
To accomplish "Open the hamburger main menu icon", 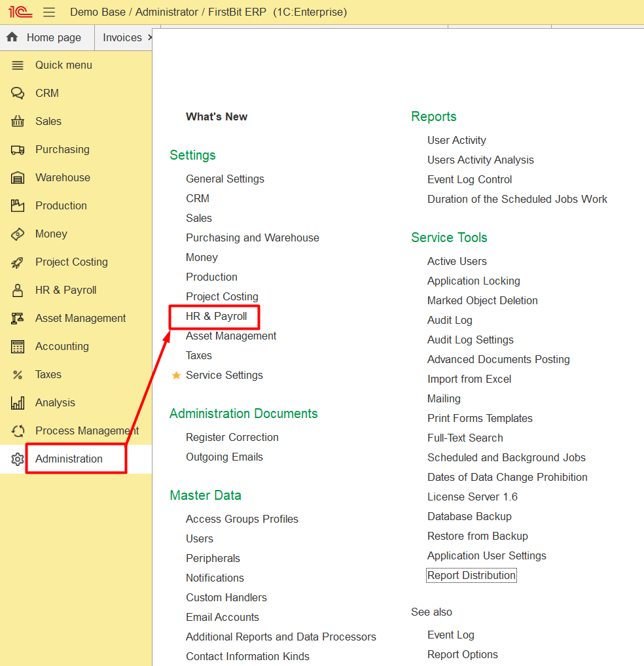I will pyautogui.click(x=49, y=12).
